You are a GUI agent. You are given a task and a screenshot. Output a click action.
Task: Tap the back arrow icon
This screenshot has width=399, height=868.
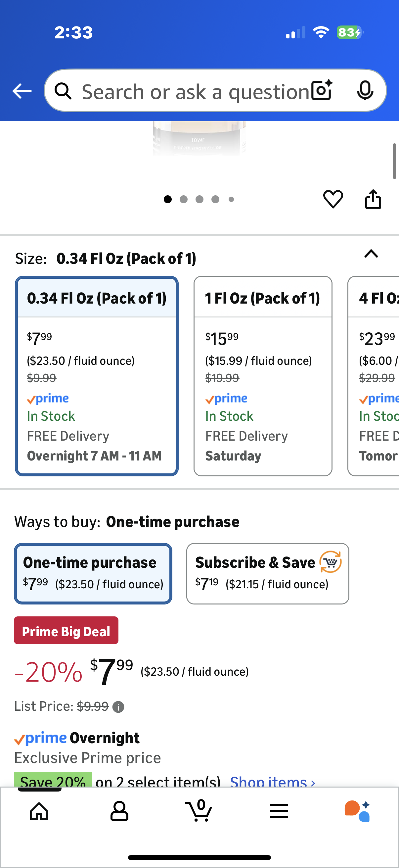(x=22, y=91)
